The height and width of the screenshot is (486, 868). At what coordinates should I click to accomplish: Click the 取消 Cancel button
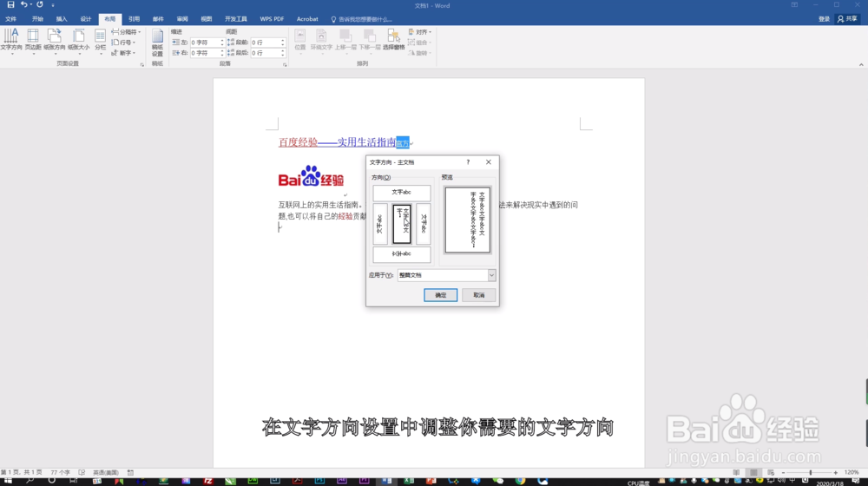(479, 295)
